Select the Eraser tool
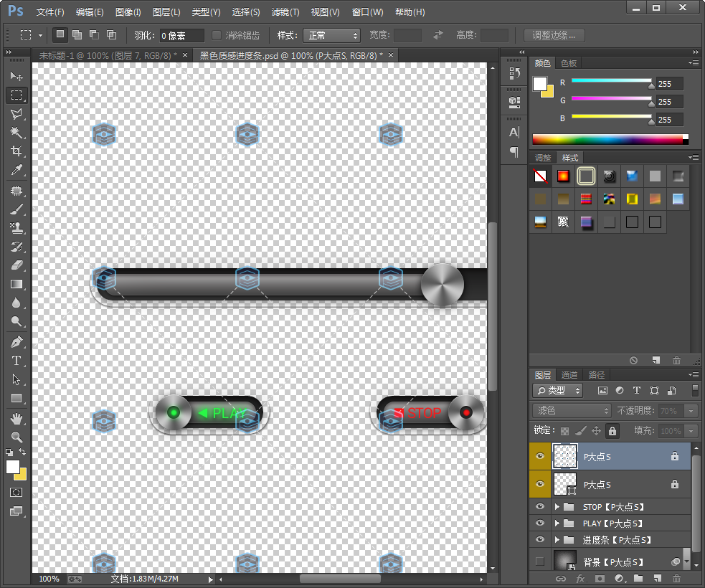The height and width of the screenshot is (588, 705). point(16,265)
